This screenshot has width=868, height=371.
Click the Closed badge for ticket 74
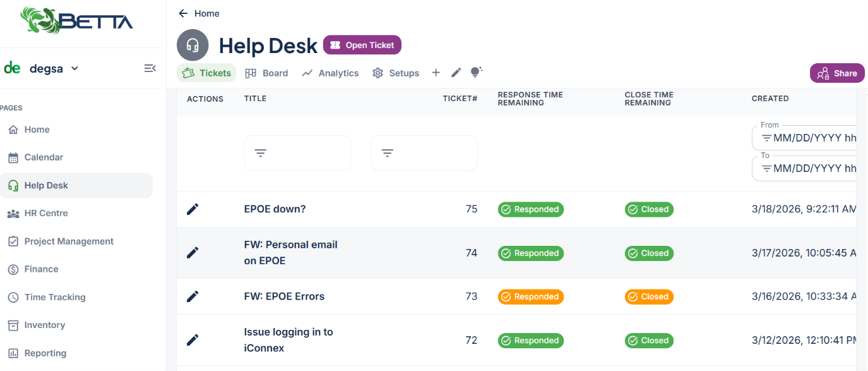(x=649, y=253)
